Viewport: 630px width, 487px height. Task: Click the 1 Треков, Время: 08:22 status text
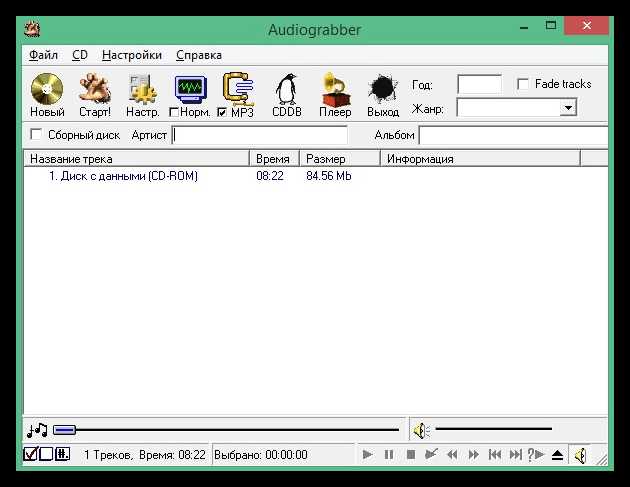145,455
